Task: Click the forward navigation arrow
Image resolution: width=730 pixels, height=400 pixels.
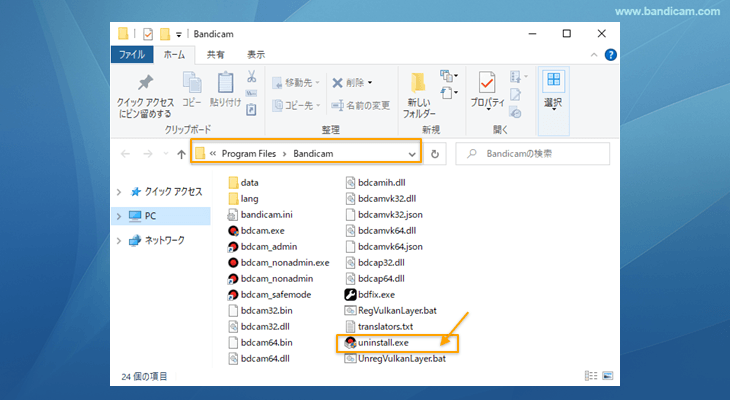Action: pyautogui.click(x=148, y=154)
